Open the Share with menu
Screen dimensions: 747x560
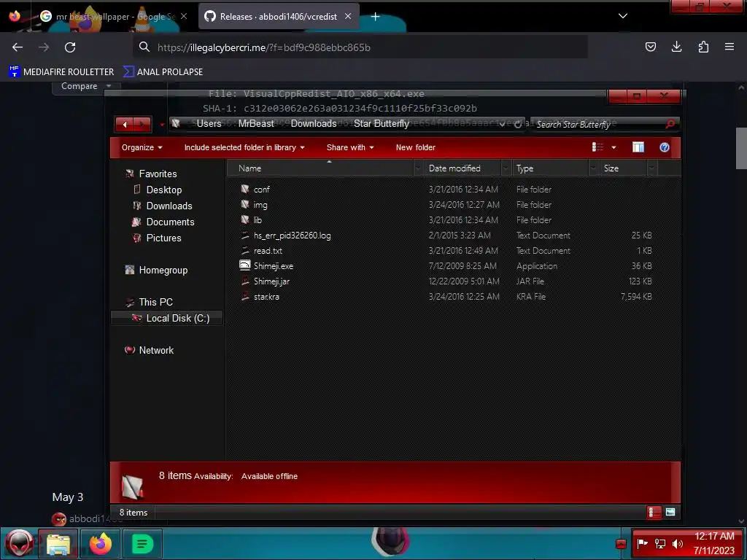click(x=350, y=147)
